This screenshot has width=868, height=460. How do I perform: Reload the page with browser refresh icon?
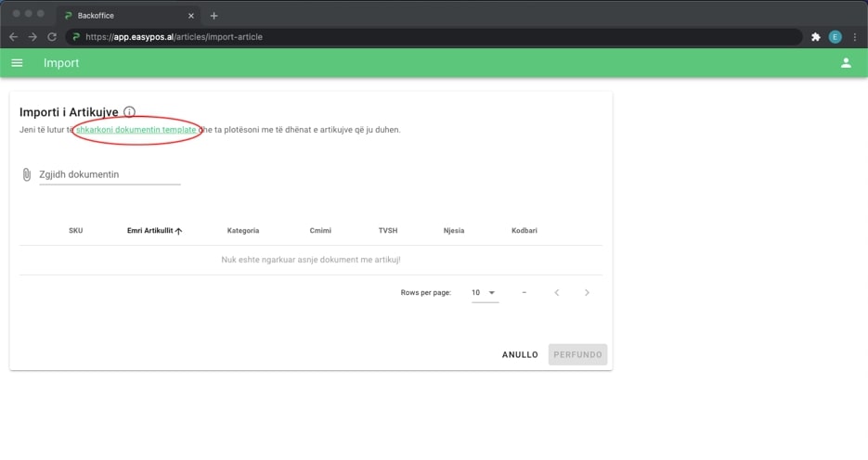click(52, 37)
